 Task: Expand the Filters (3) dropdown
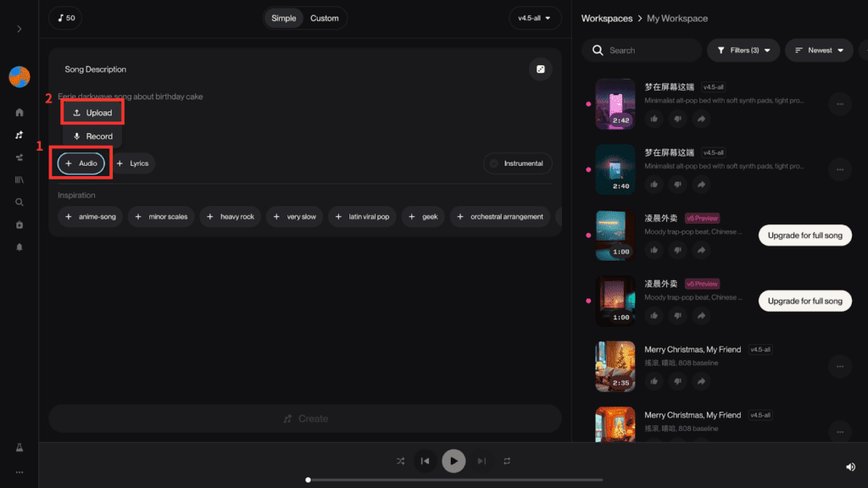743,50
